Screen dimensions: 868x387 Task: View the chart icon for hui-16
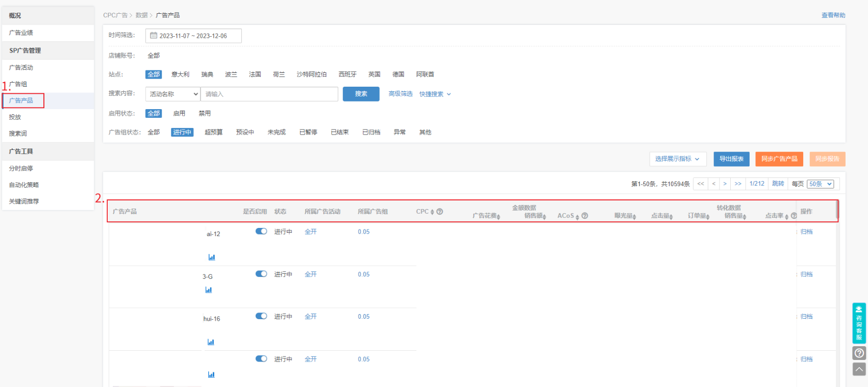coord(211,342)
